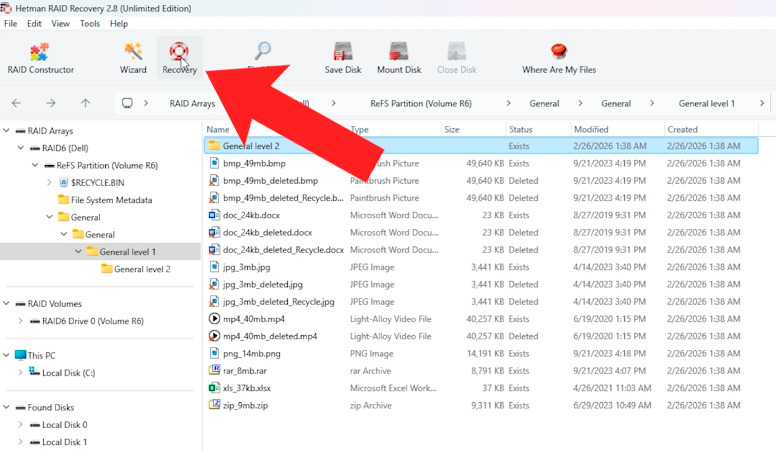Image resolution: width=776 pixels, height=452 pixels.
Task: Select the zip_9mb.zip archive icon
Action: click(214, 405)
